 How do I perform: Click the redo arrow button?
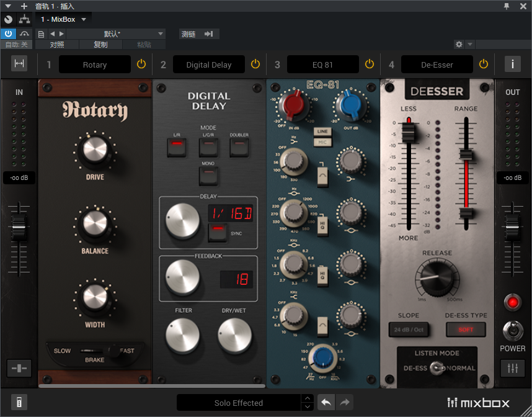coord(344,402)
